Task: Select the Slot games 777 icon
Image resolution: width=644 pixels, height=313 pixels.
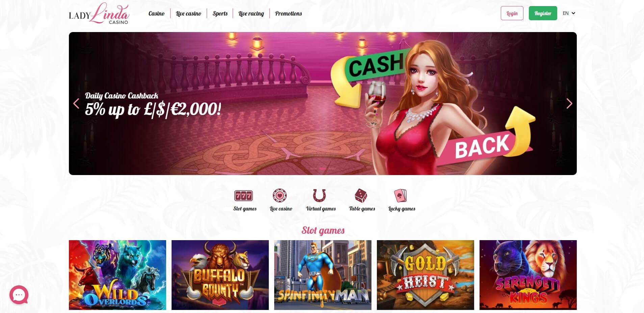Action: [x=243, y=196]
